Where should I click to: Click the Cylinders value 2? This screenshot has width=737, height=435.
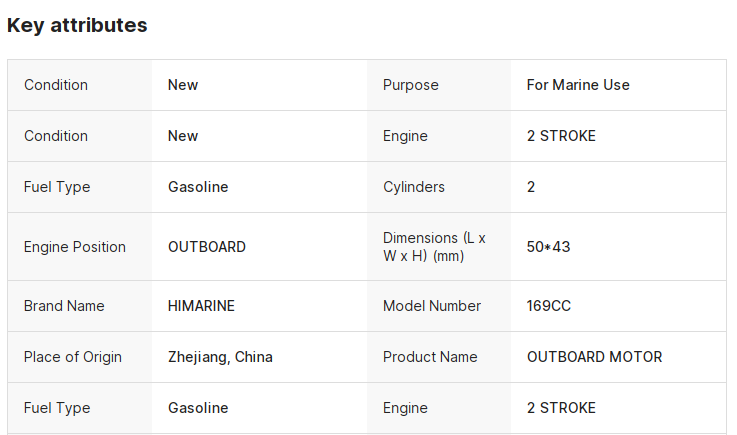[x=531, y=187]
